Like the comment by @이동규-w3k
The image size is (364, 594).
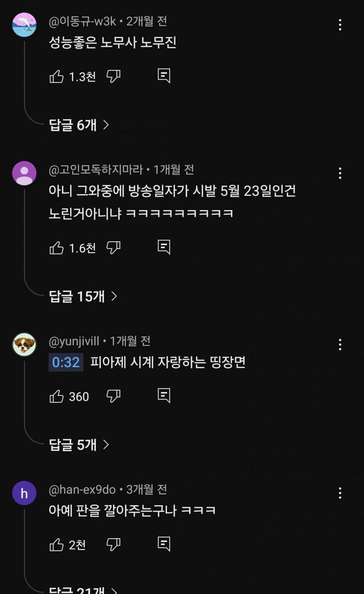pos(57,77)
